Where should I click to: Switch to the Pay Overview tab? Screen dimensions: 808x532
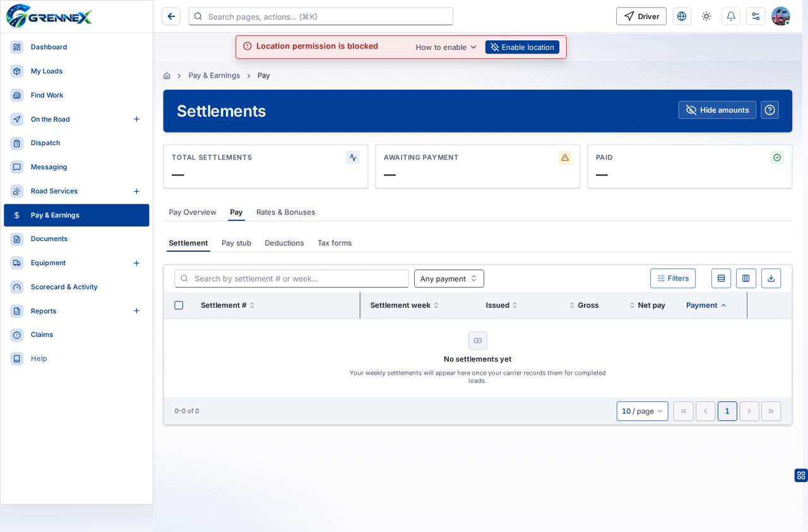click(x=193, y=212)
